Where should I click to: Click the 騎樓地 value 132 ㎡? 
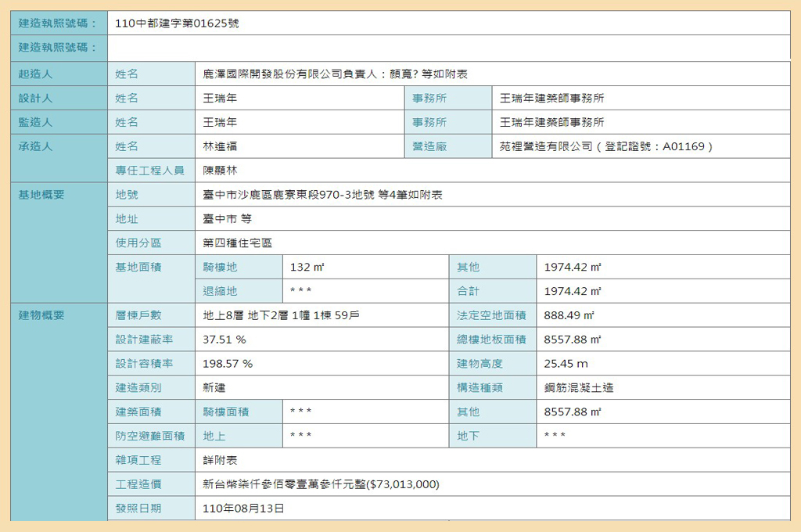(x=307, y=268)
